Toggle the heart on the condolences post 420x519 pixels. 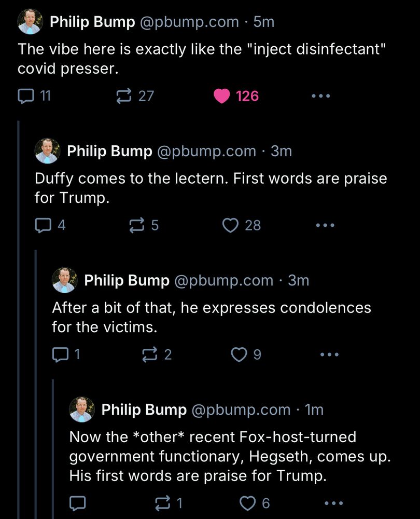[238, 354]
